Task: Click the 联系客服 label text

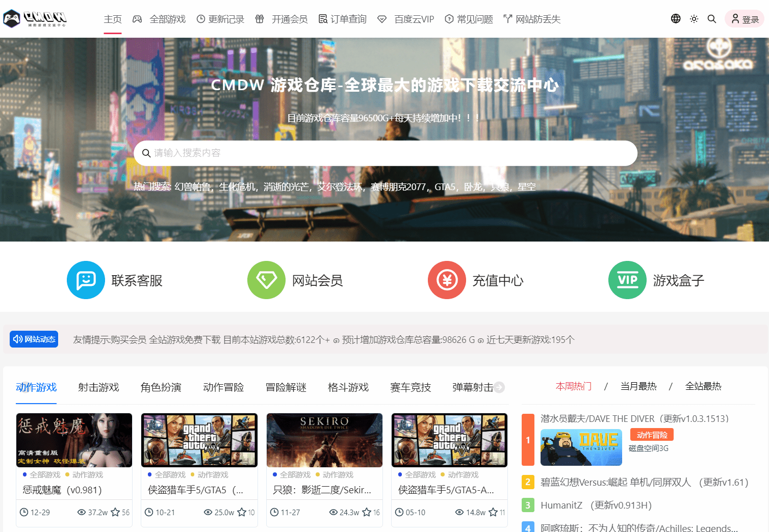Action: [x=137, y=280]
